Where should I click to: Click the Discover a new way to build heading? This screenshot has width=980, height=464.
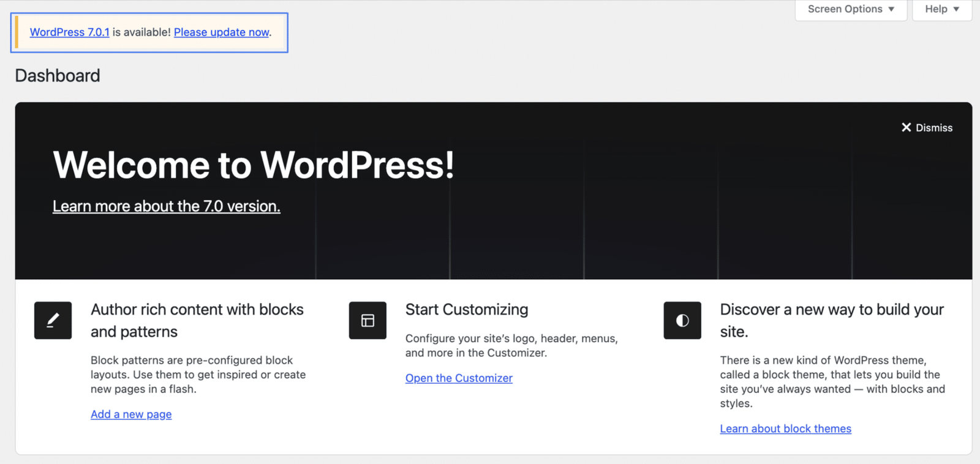tap(832, 321)
